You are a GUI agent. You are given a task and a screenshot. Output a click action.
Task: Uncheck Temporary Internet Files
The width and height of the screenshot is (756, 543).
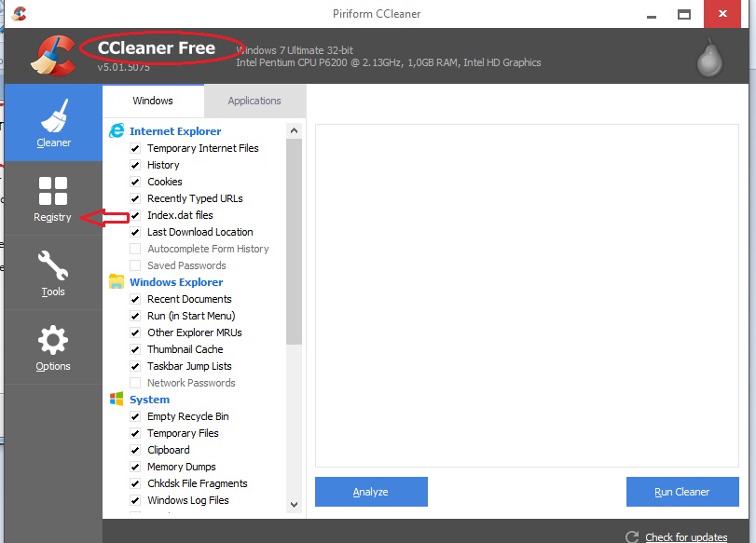coord(135,148)
